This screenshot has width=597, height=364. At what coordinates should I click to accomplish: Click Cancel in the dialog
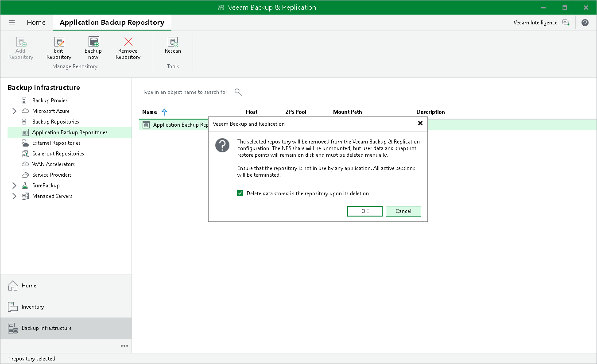[x=403, y=211]
